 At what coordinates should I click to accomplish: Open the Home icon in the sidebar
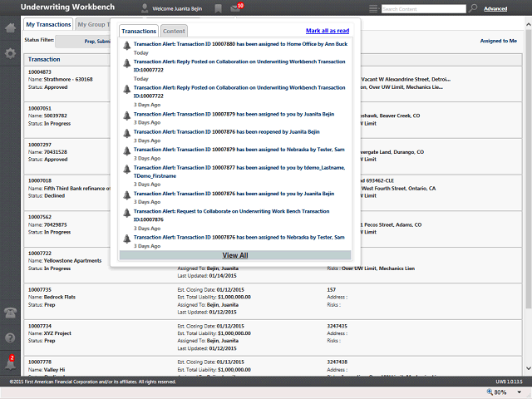pyautogui.click(x=10, y=27)
